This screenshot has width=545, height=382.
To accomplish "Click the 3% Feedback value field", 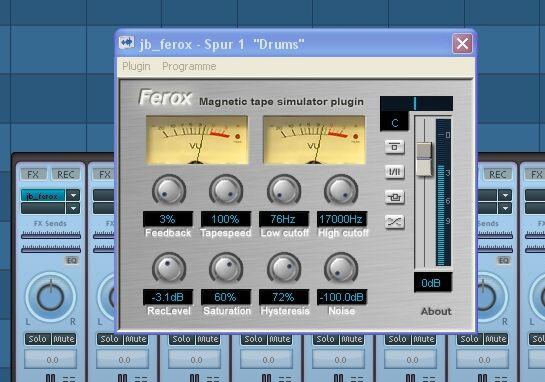I will point(168,219).
